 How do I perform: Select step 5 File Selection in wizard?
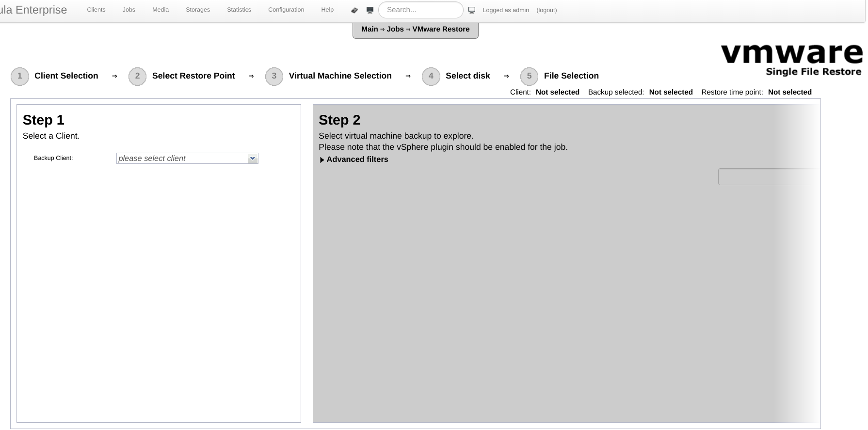(560, 76)
